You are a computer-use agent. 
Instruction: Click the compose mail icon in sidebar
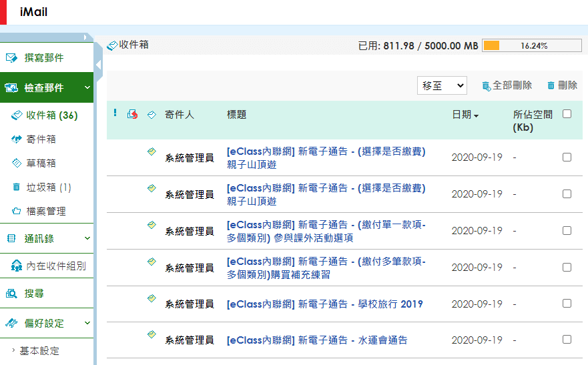pos(11,58)
